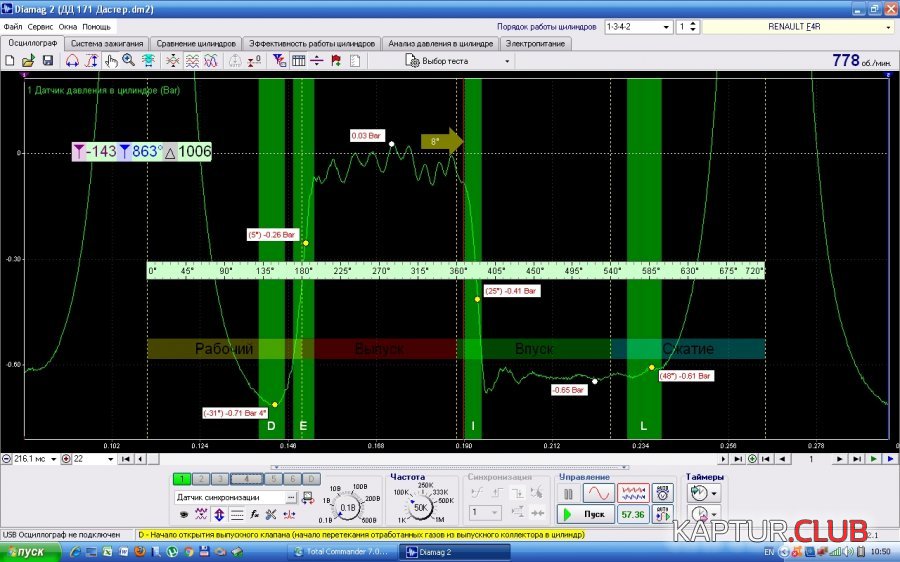Switch to Система зажигания tab

(x=107, y=44)
